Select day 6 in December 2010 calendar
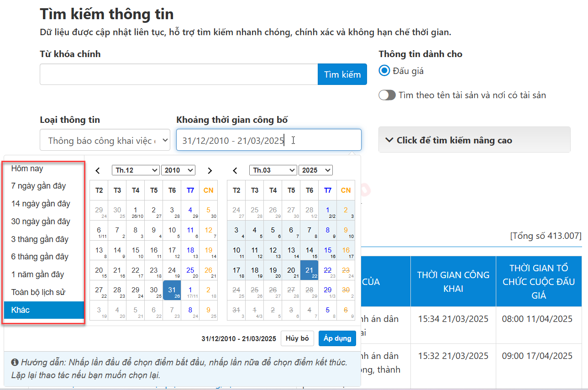 point(99,231)
